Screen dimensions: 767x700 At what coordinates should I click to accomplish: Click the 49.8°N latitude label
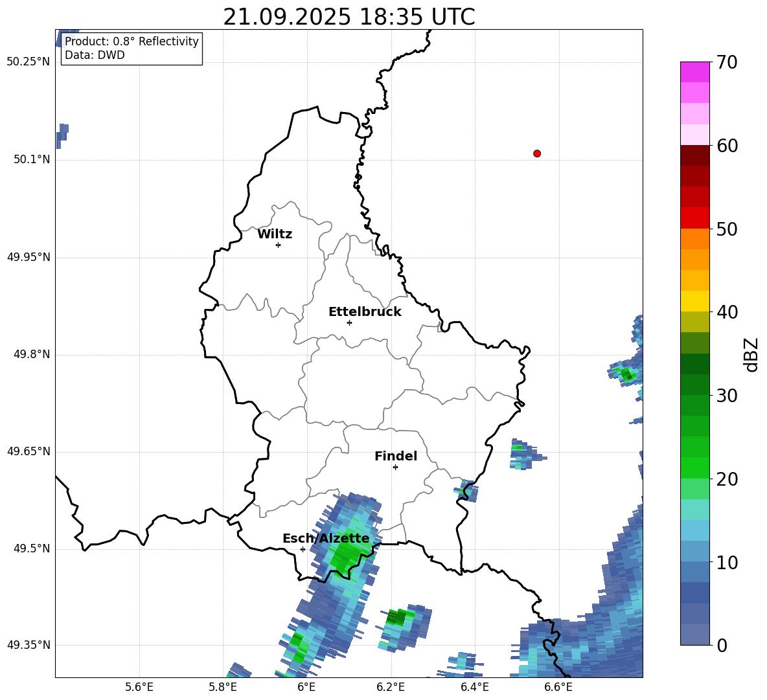pos(32,354)
